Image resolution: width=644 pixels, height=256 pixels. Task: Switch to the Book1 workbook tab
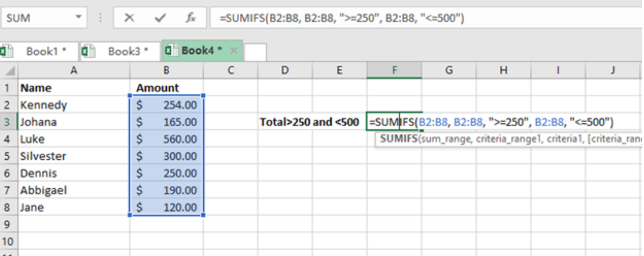39,51
